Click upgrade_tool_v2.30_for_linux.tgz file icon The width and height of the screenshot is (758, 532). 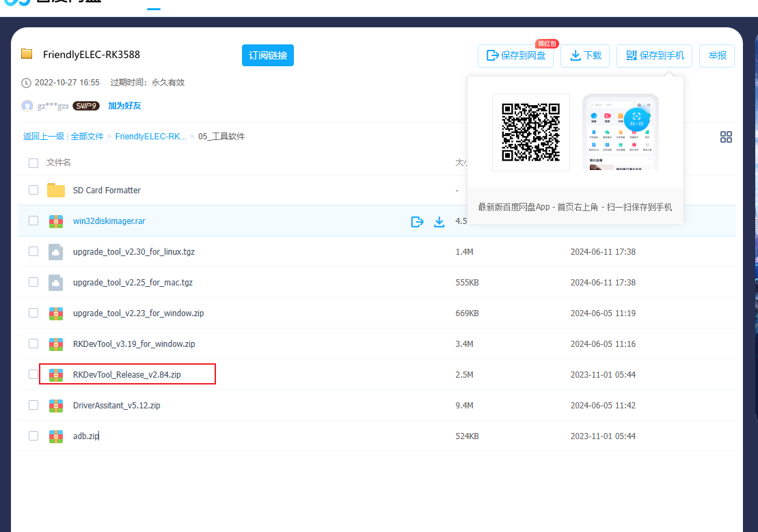tap(56, 252)
